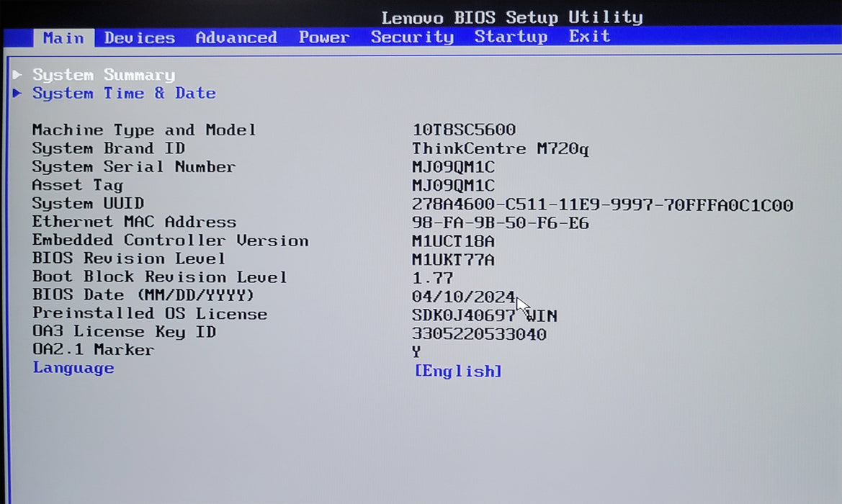Select the Preinstalled OS License value

484,315
